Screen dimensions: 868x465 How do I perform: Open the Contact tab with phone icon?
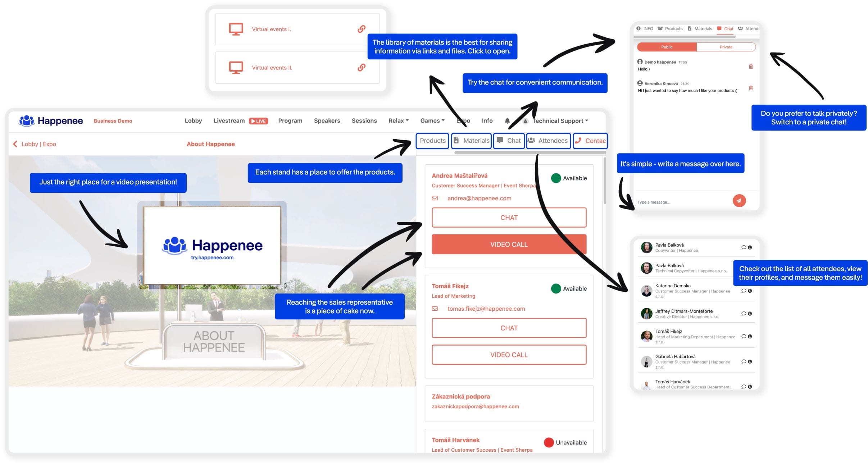coord(590,141)
